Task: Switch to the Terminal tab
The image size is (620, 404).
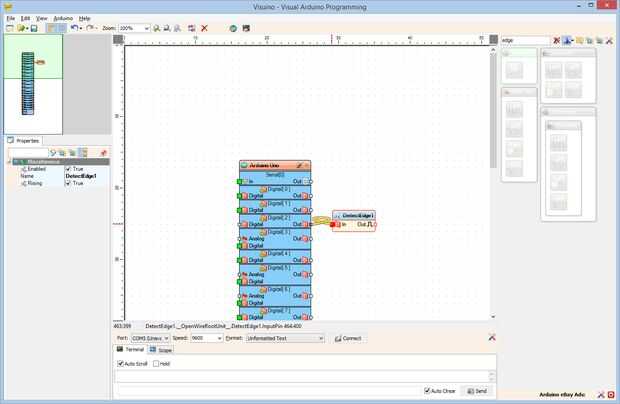Action: point(130,349)
